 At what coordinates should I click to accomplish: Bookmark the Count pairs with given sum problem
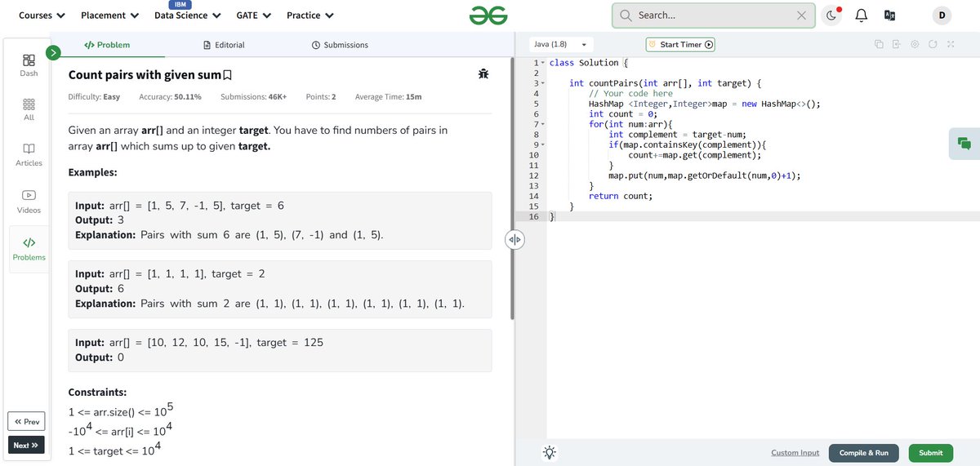228,75
